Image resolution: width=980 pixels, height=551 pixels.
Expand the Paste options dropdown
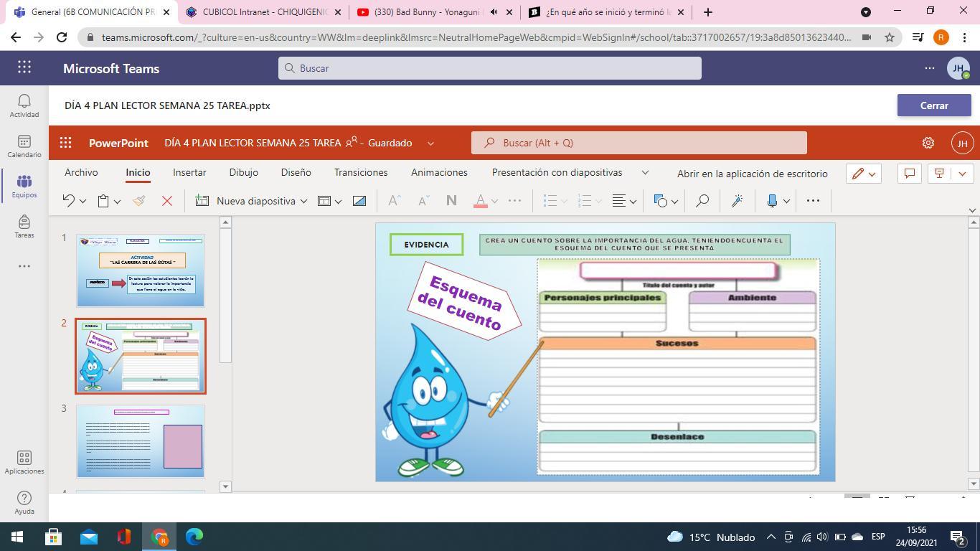[x=117, y=202]
